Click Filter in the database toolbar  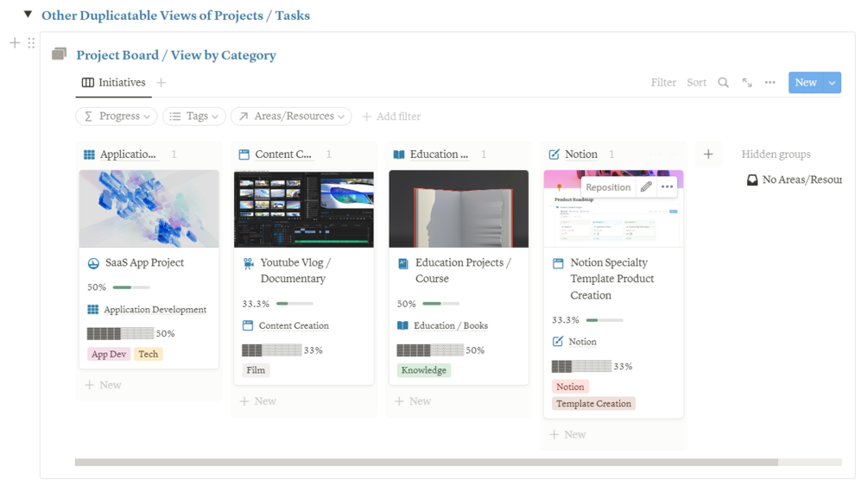click(x=663, y=83)
